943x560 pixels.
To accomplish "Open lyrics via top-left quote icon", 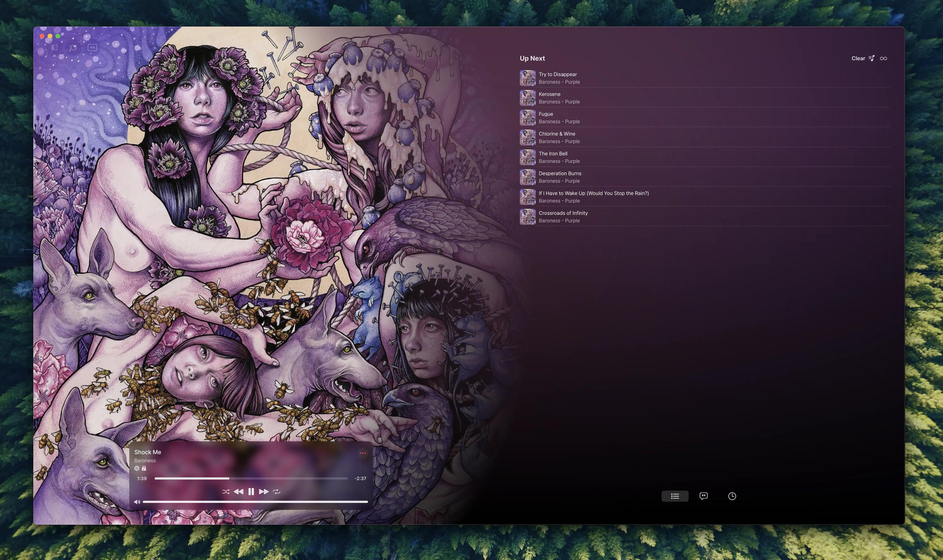I will 92,47.
